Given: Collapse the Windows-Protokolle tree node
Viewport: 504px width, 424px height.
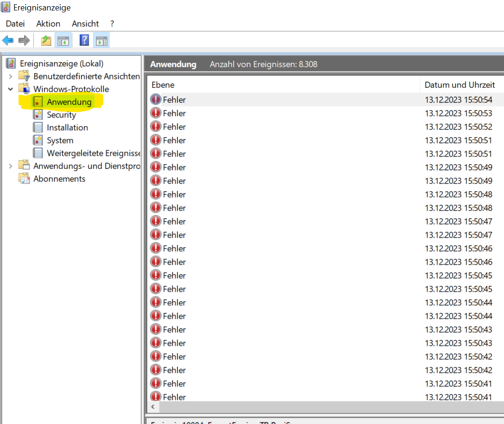Looking at the screenshot, I should [x=10, y=89].
